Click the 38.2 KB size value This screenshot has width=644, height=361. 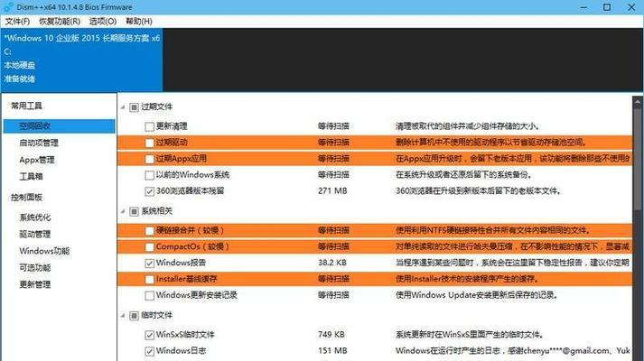coord(332,263)
